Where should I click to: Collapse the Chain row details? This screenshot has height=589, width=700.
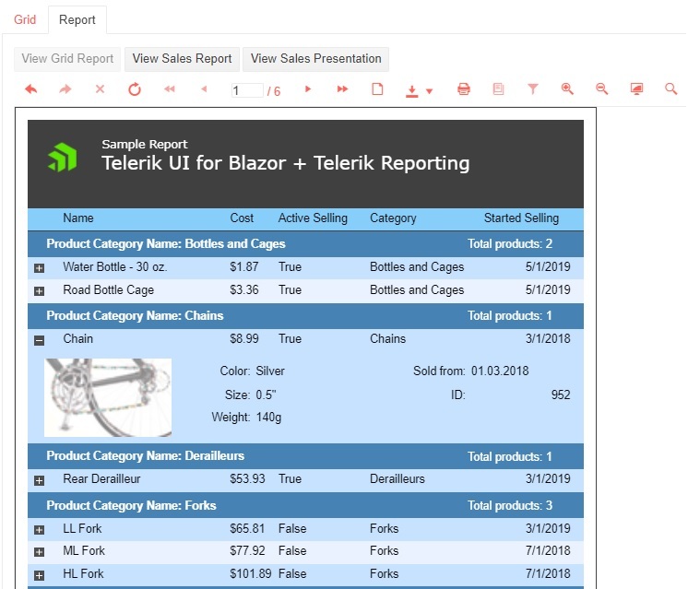click(40, 341)
